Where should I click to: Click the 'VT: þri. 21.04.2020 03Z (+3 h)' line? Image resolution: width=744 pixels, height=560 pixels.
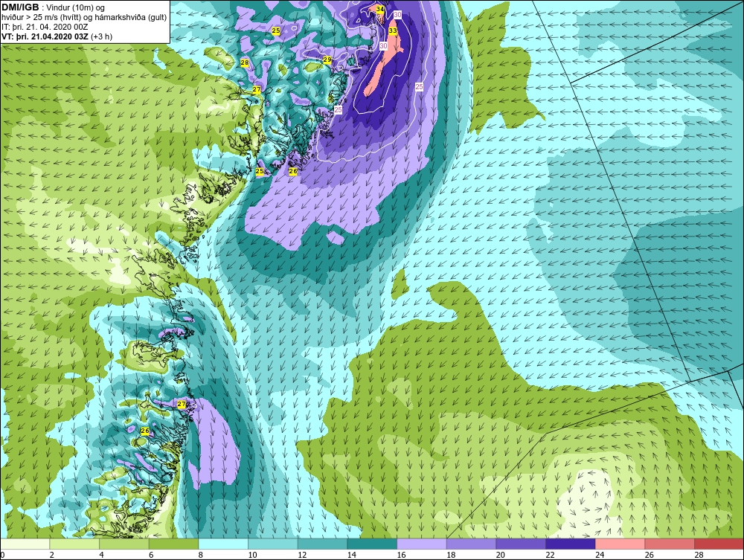click(57, 36)
